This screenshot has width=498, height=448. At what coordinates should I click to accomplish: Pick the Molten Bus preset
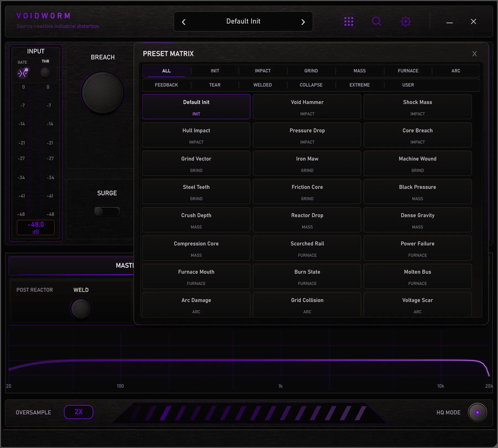click(x=418, y=276)
